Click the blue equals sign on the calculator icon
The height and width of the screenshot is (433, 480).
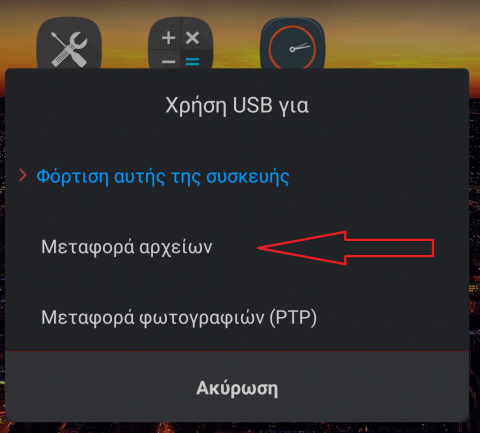tap(193, 62)
